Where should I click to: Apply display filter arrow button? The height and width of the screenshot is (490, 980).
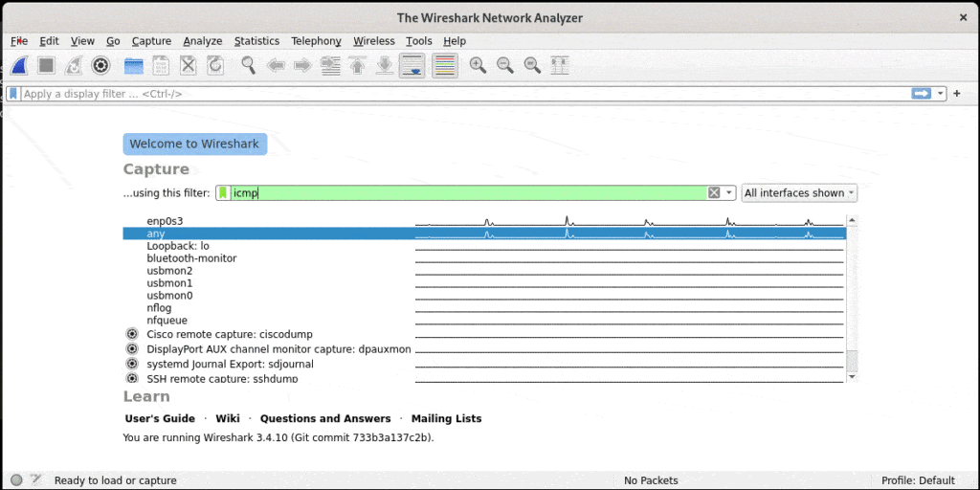(922, 94)
